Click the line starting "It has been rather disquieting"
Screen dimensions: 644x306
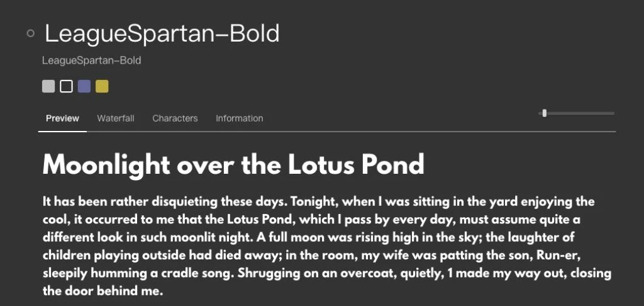318,202
